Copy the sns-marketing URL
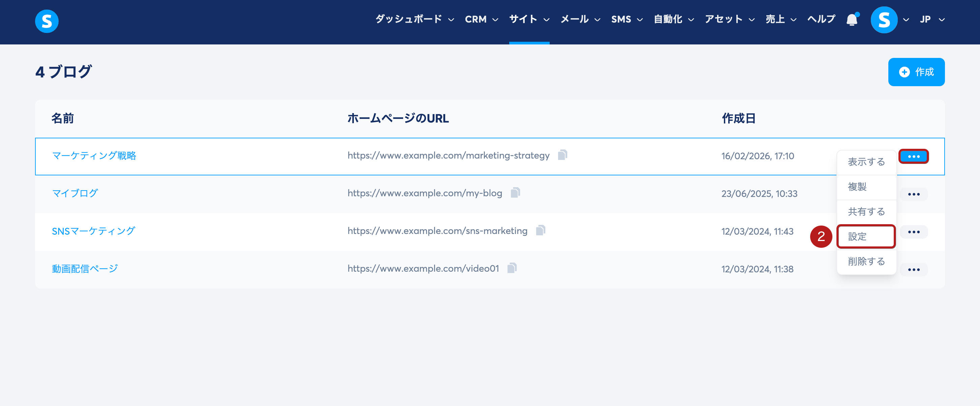This screenshot has width=980, height=406. (540, 230)
